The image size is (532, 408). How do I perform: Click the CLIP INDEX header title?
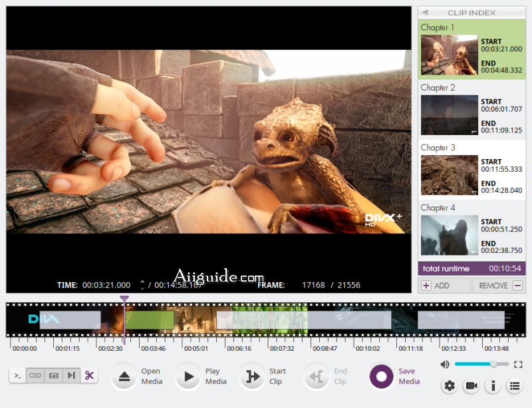coord(471,13)
